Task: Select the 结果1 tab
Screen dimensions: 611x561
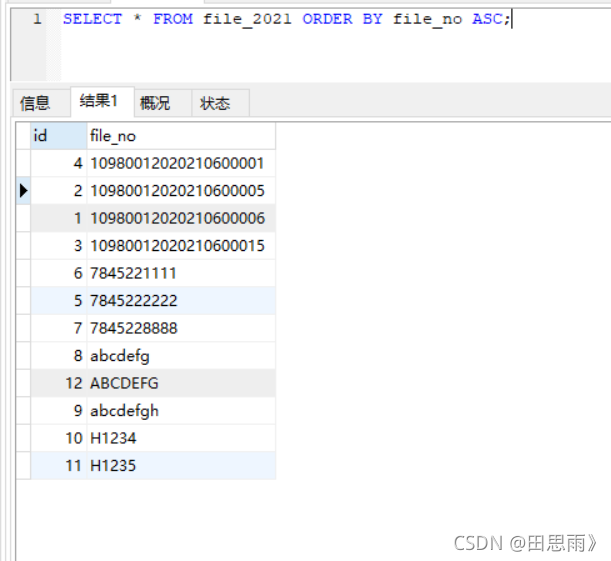Action: [x=102, y=101]
